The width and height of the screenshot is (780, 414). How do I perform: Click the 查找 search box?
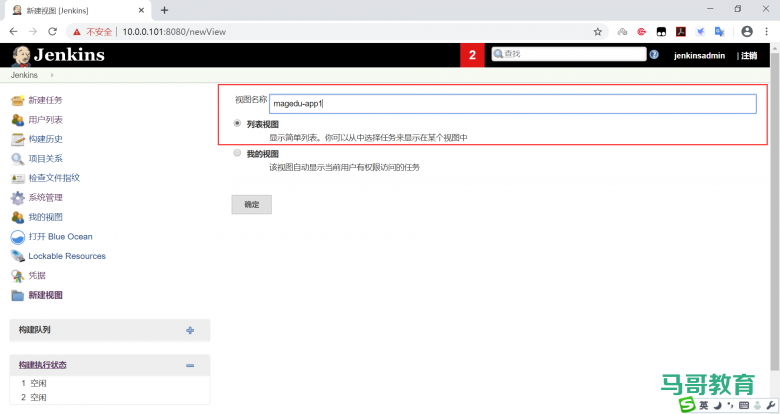click(x=569, y=54)
